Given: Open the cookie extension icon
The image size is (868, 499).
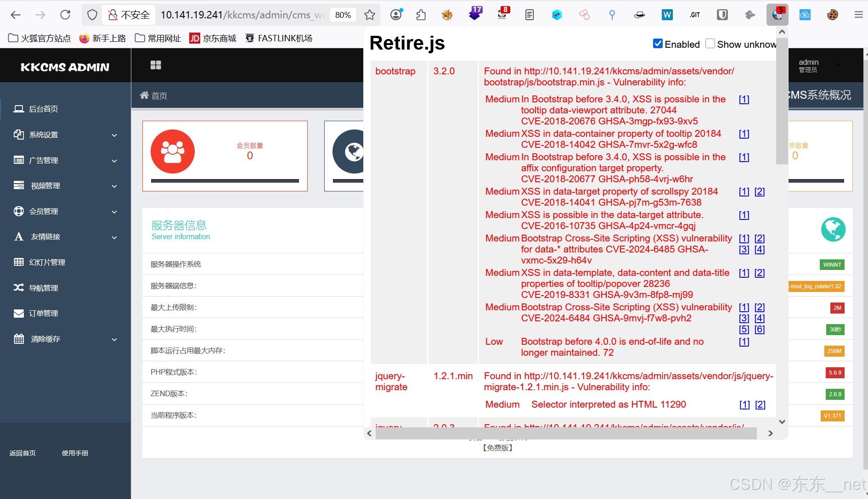Looking at the screenshot, I should [x=832, y=15].
